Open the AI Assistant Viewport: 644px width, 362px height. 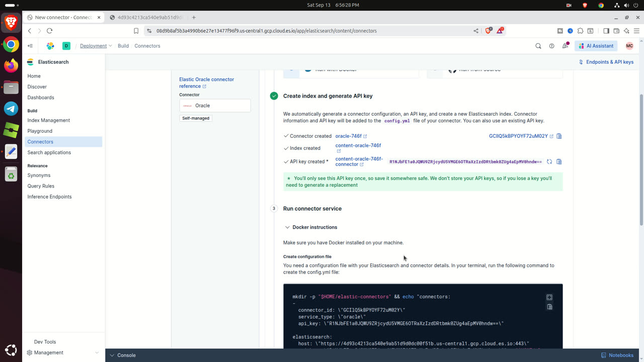pos(597,46)
